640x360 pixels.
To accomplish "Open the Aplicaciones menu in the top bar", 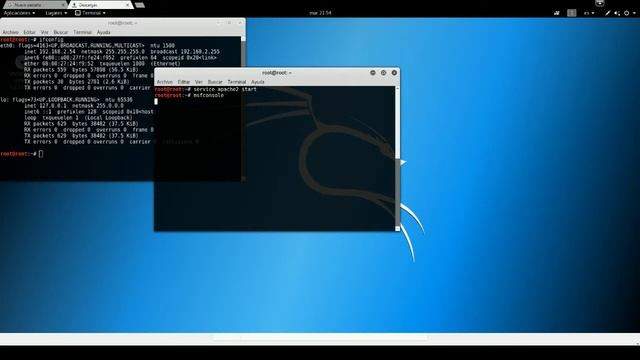I will pos(19,13).
